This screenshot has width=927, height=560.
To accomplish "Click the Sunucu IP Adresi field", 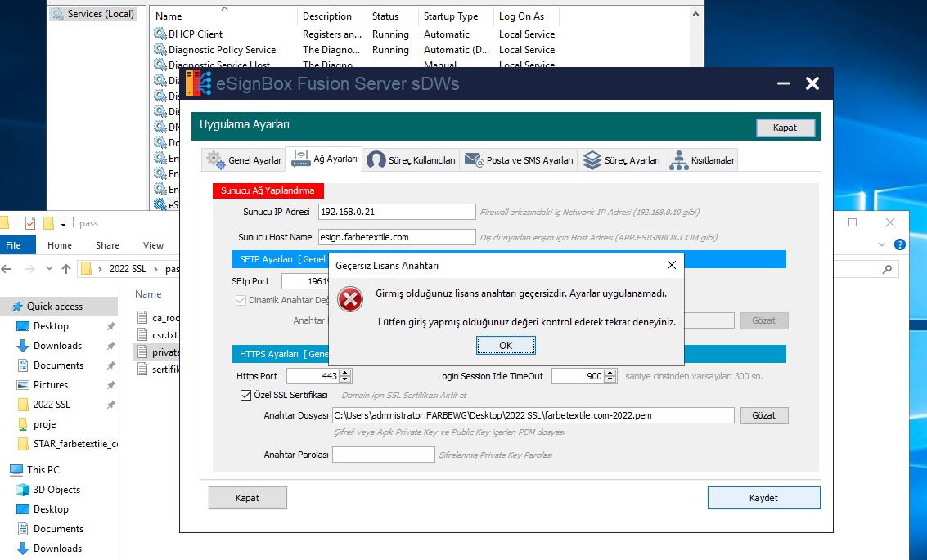I will (397, 212).
